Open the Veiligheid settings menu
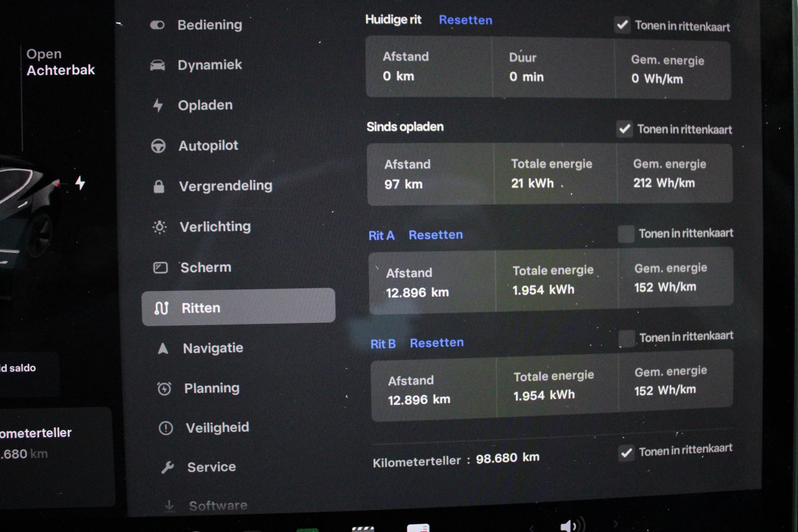This screenshot has width=798, height=532. [217, 428]
